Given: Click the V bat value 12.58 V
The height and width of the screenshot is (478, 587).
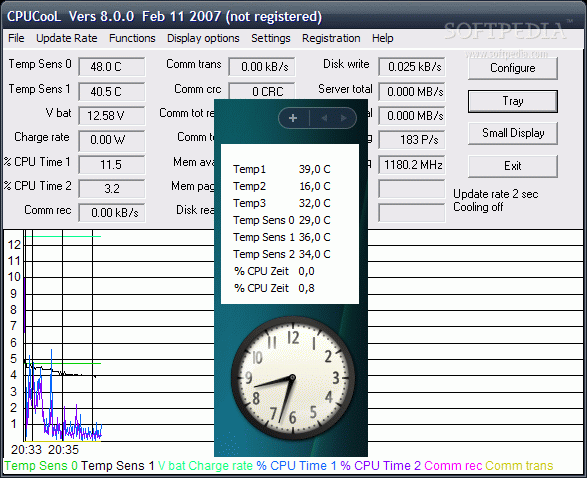Looking at the screenshot, I should click(x=112, y=116).
